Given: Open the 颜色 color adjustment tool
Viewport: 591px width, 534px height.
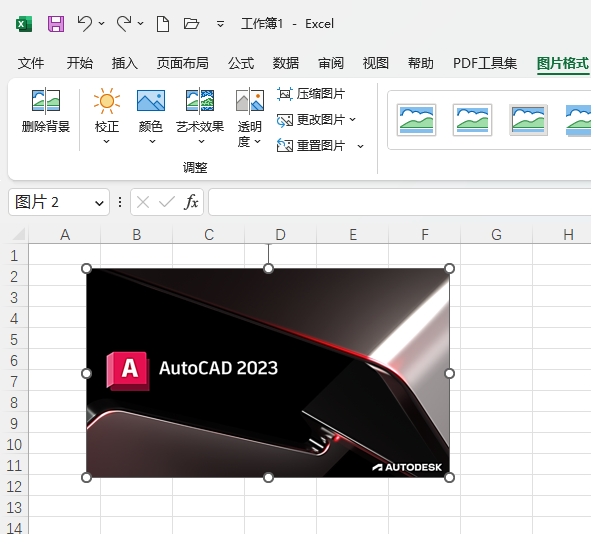Looking at the screenshot, I should [151, 110].
